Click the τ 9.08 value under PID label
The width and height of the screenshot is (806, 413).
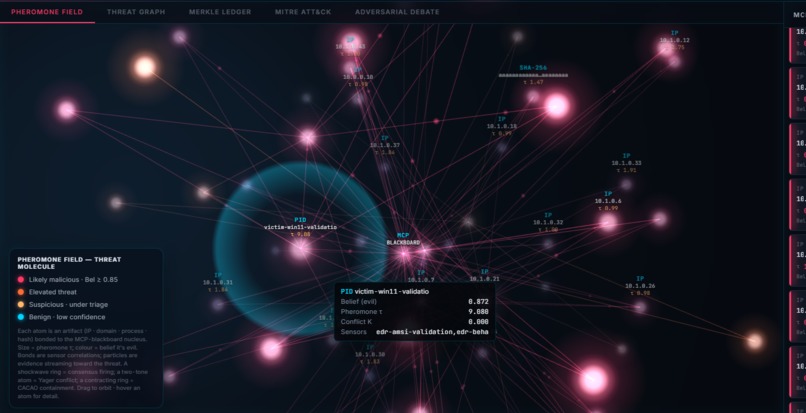(x=300, y=234)
